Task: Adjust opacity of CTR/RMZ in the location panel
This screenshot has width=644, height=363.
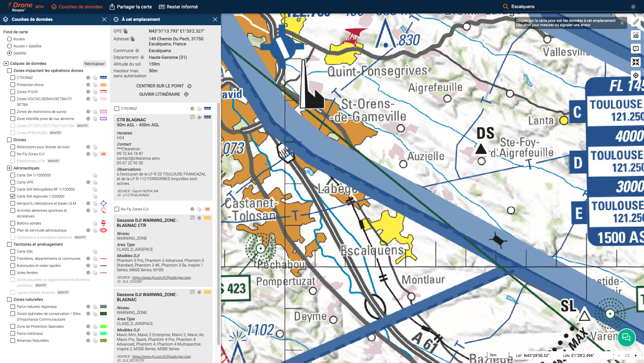Action: (199, 109)
